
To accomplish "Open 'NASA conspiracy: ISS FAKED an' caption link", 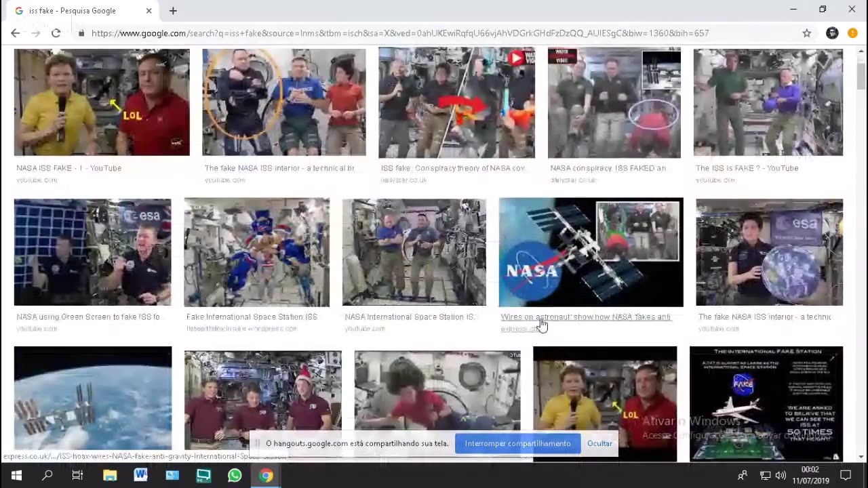I will point(608,168).
